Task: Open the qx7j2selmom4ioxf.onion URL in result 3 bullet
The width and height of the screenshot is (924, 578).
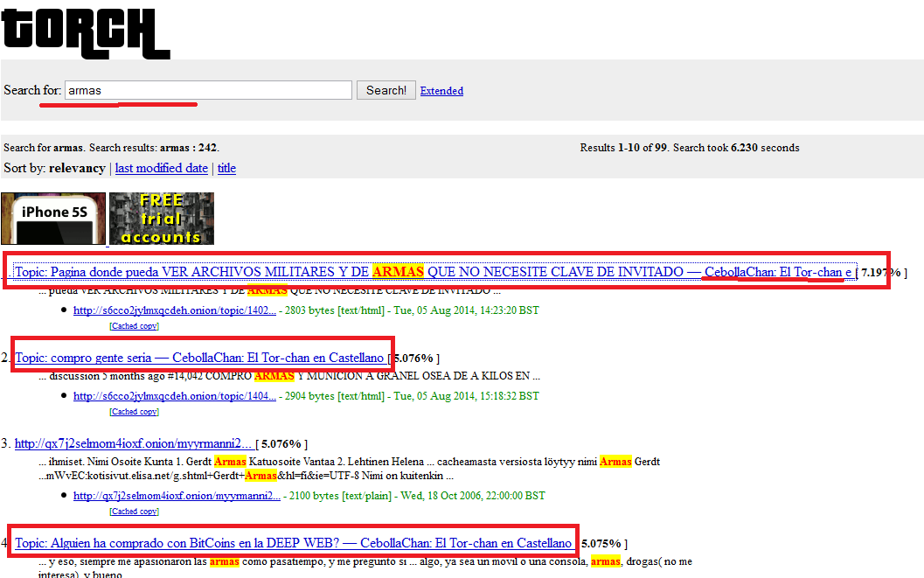Action: click(177, 496)
